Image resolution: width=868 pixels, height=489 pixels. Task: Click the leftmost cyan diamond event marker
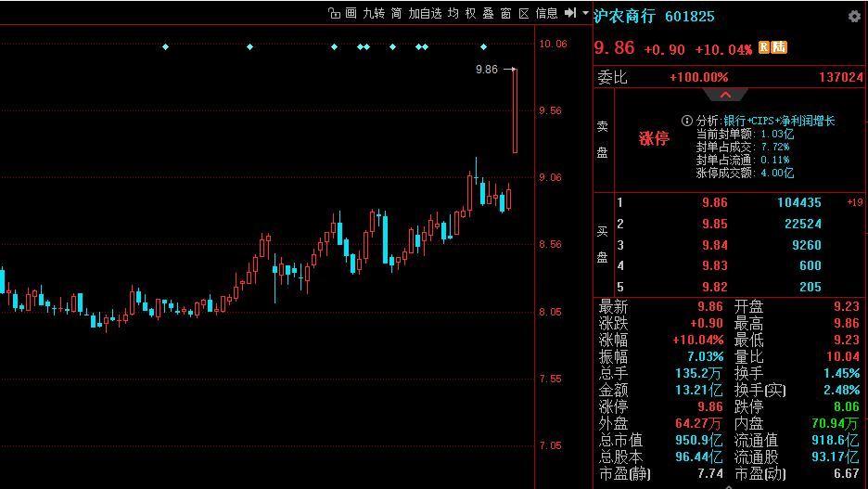click(165, 47)
